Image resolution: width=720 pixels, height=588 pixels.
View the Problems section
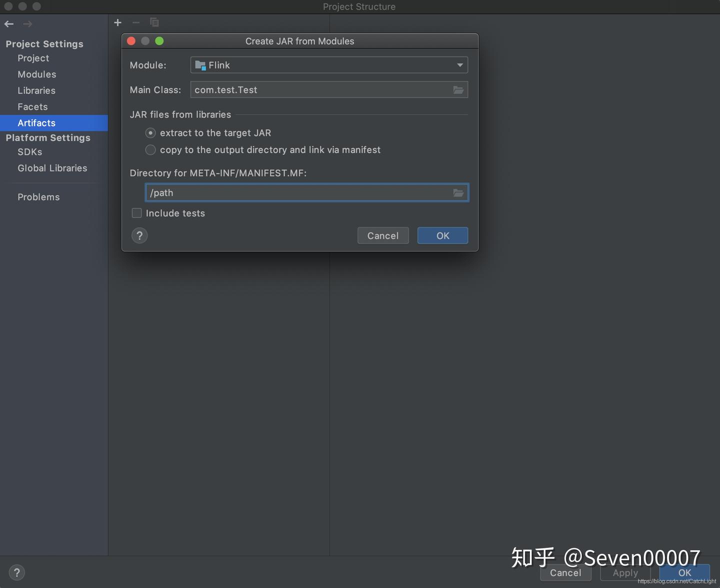point(38,197)
